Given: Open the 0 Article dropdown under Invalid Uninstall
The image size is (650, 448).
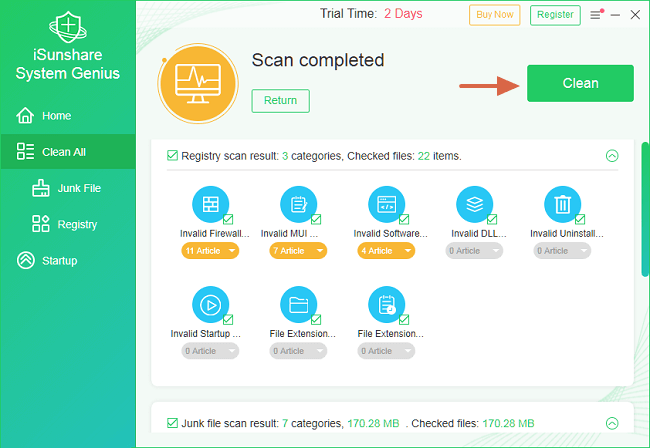Looking at the screenshot, I should click(562, 251).
